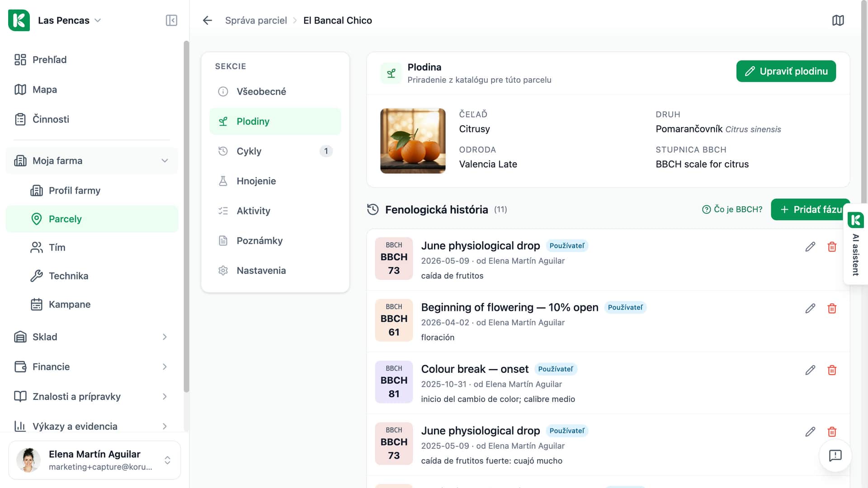Go to Správa parciel breadcrumb
This screenshot has width=868, height=488.
pos(256,20)
